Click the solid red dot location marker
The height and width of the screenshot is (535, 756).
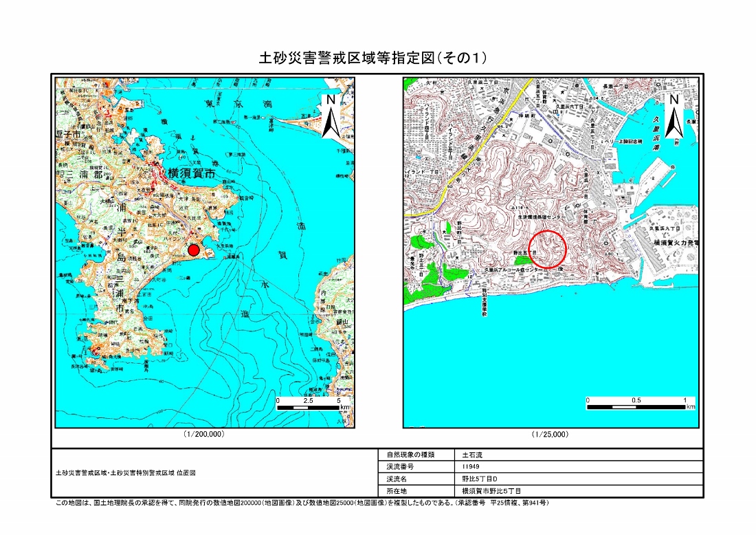(194, 250)
